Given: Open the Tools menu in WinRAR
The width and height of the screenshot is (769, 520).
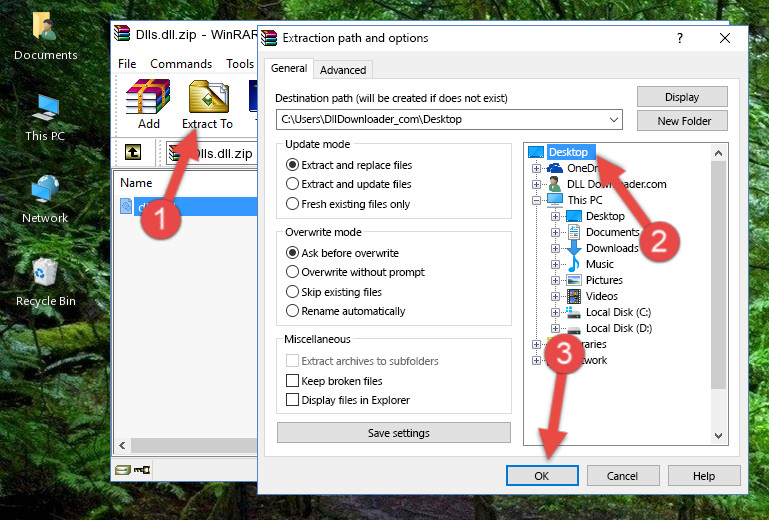Looking at the screenshot, I should point(240,64).
